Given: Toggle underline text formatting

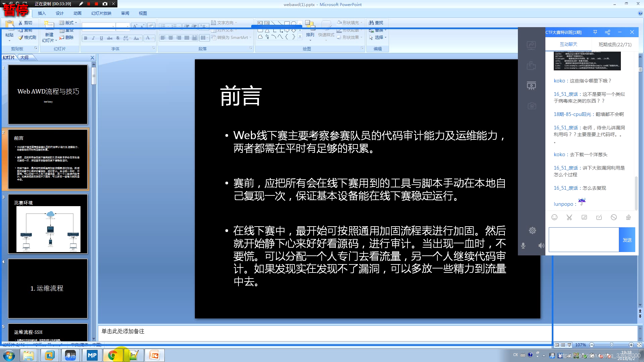Looking at the screenshot, I should (101, 38).
